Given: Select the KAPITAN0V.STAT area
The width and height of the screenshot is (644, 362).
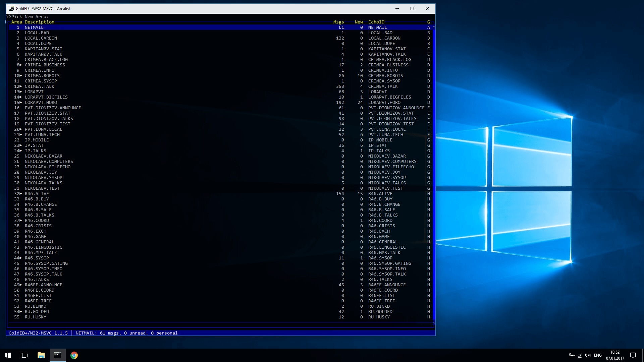Looking at the screenshot, I should (x=220, y=49).
